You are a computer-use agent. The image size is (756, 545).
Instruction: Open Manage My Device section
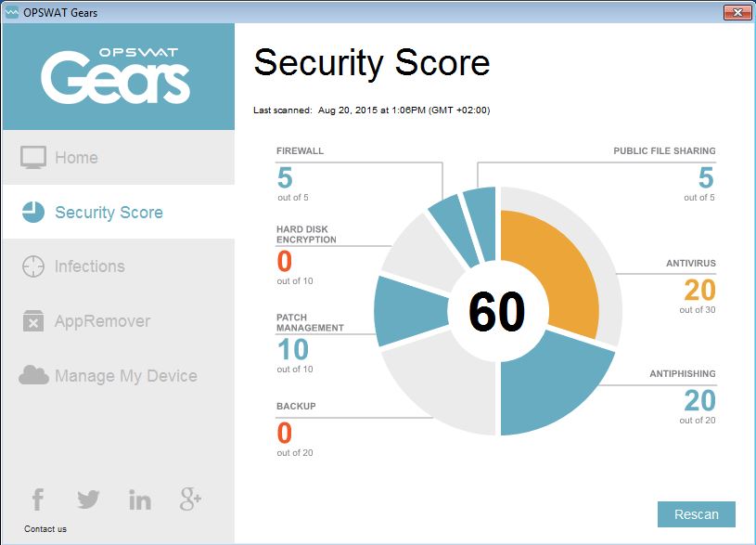tap(118, 376)
